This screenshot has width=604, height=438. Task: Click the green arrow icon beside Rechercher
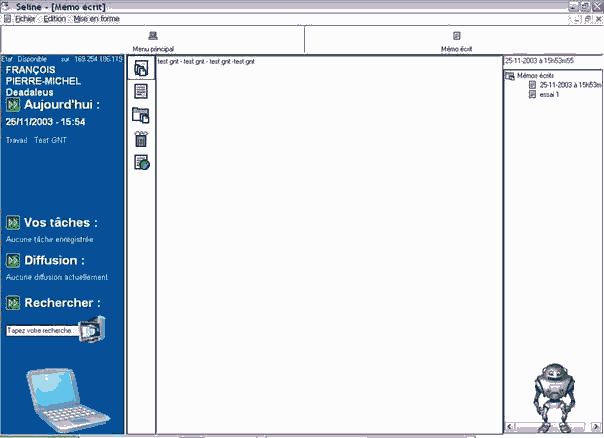coord(13,303)
